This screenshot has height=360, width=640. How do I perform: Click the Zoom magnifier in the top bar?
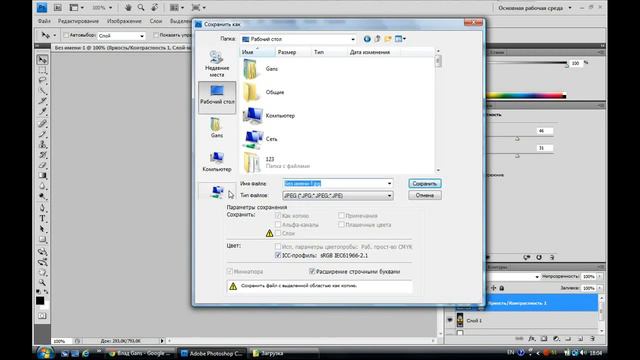pos(141,7)
